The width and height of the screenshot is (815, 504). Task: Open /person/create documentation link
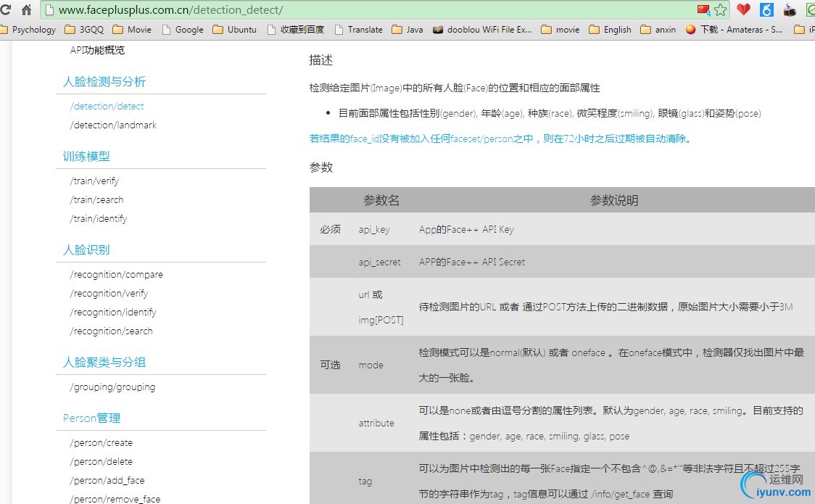(102, 442)
